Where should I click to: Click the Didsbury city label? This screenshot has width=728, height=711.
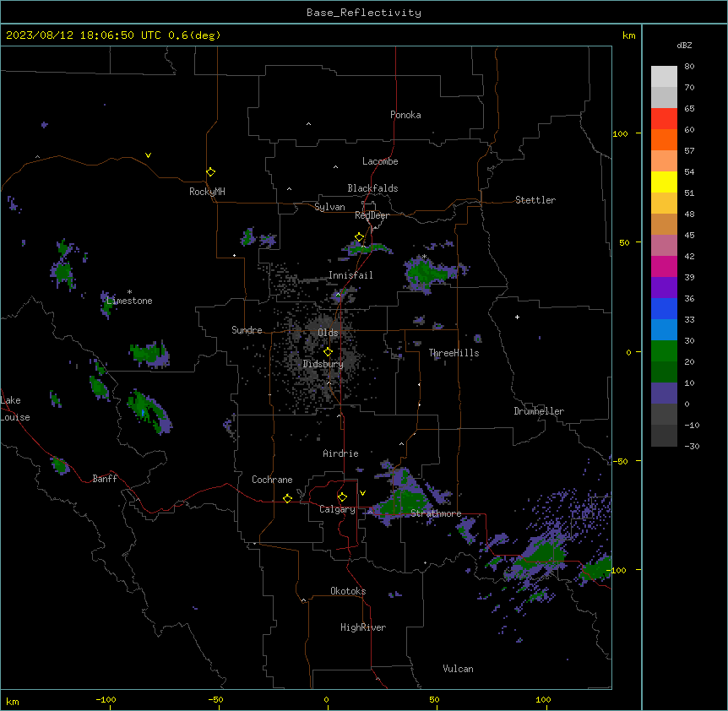click(x=323, y=364)
